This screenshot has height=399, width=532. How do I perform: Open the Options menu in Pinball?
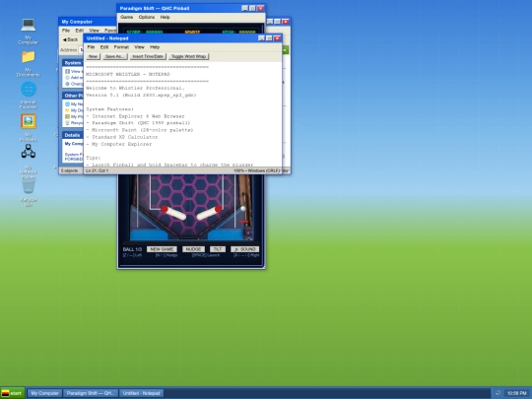point(147,17)
